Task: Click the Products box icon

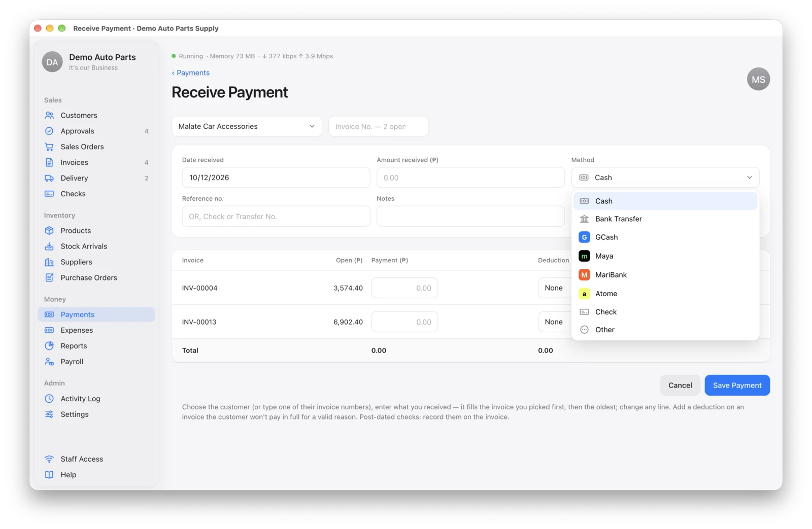Action: coord(49,231)
